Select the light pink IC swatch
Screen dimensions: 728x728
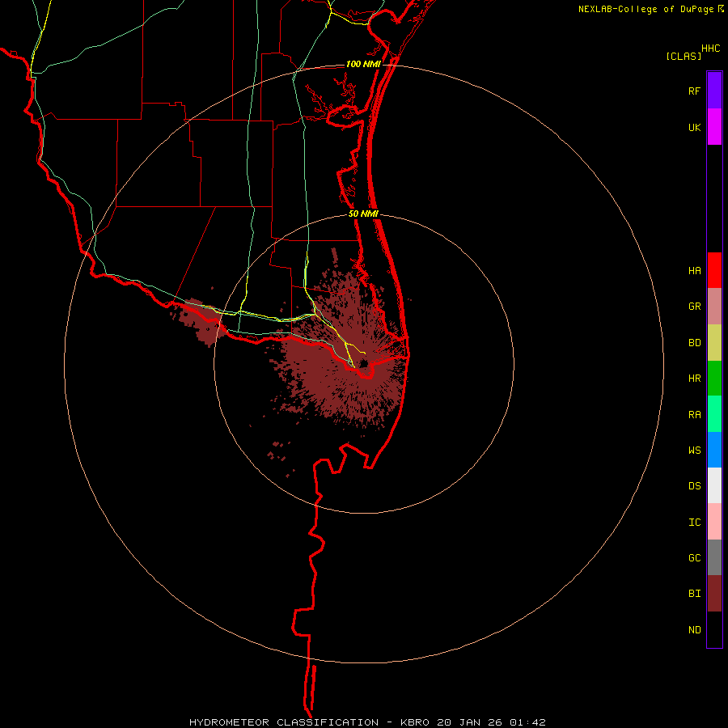click(714, 522)
